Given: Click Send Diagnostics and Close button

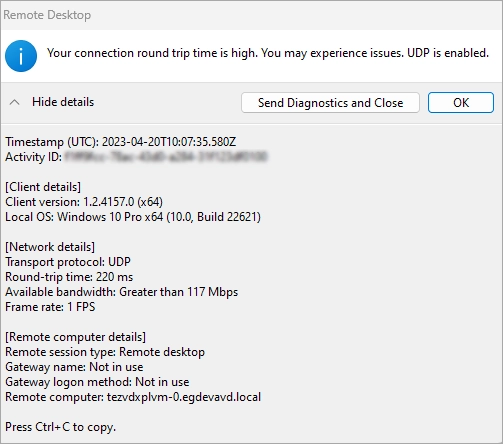Looking at the screenshot, I should click(x=330, y=103).
